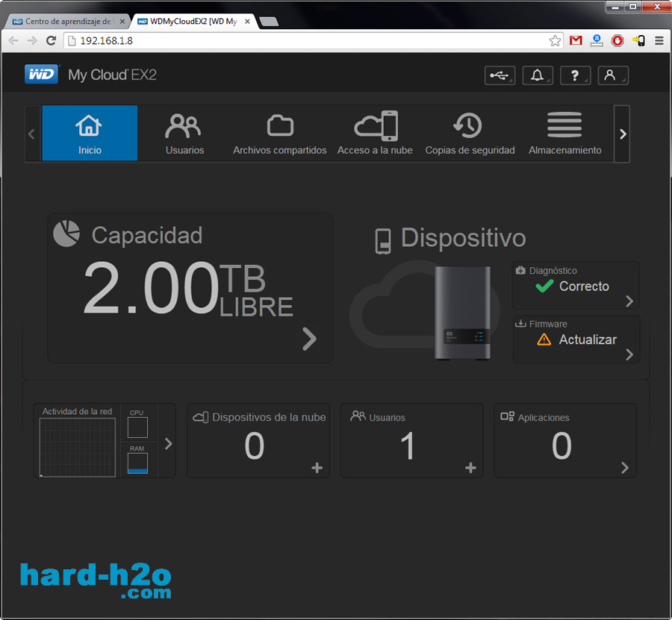Click the My Cloud EX2 device image
672x620 pixels.
pos(462,313)
